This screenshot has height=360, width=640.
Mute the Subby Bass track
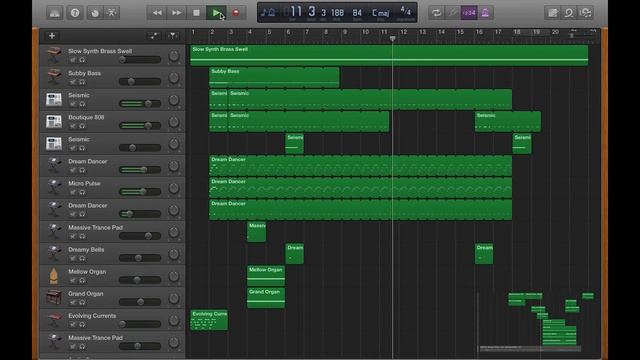coord(73,82)
